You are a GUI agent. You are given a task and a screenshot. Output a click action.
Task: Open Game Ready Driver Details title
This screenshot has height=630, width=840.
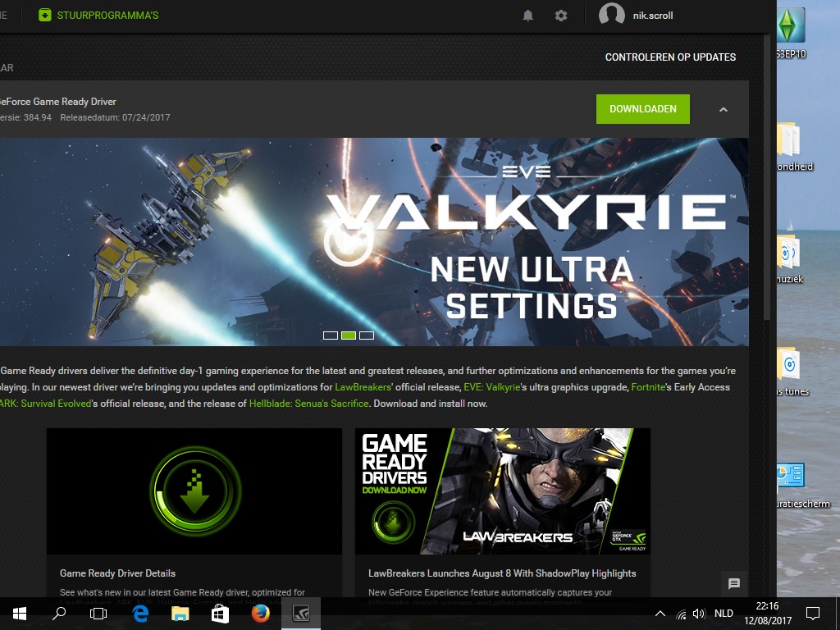coord(118,573)
